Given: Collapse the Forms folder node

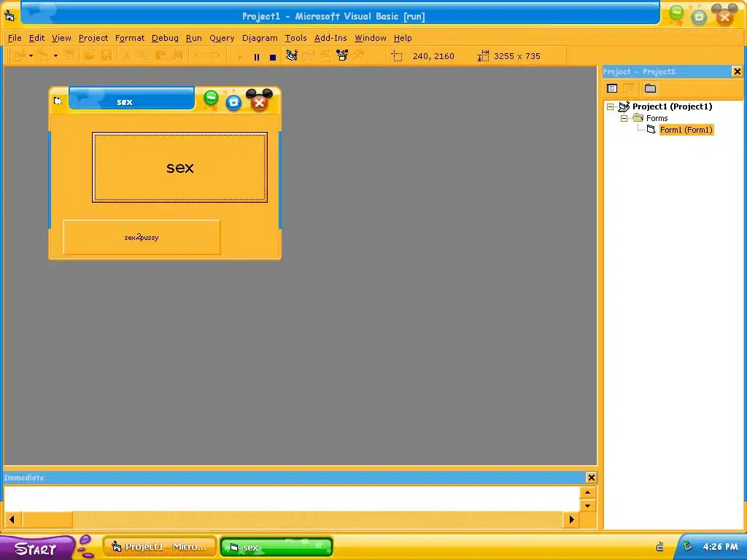Looking at the screenshot, I should [624, 119].
